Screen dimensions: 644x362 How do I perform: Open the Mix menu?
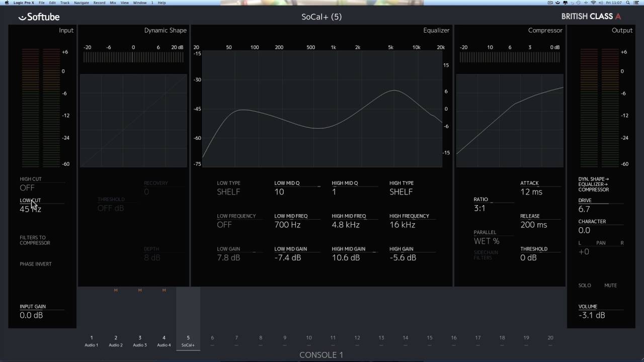pyautogui.click(x=113, y=3)
